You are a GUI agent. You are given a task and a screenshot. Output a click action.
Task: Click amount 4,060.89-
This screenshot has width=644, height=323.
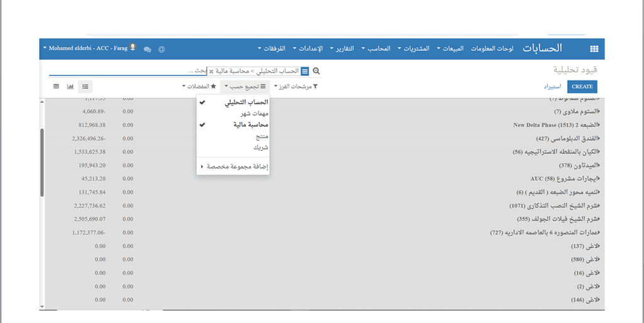(x=94, y=111)
